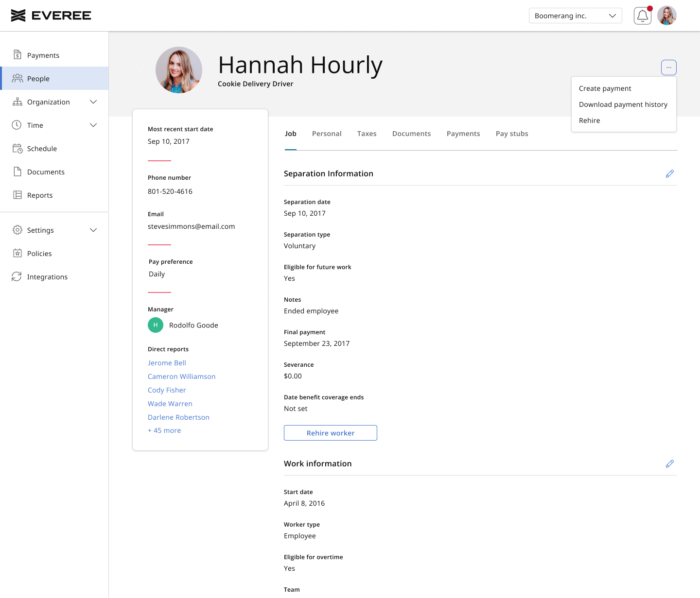Edit Work information with pencil icon
The width and height of the screenshot is (700, 598).
(670, 463)
